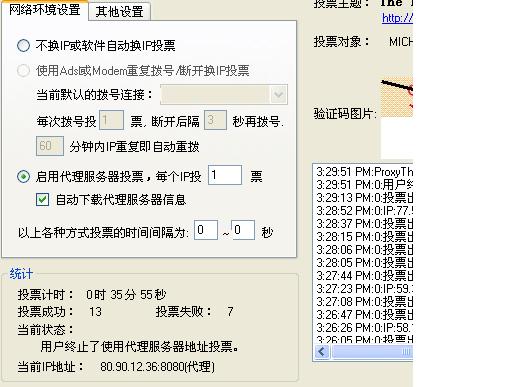The image size is (512, 387).
Task: Select 不换IP或软件自动换IP投票 radio option
Action: [x=23, y=45]
